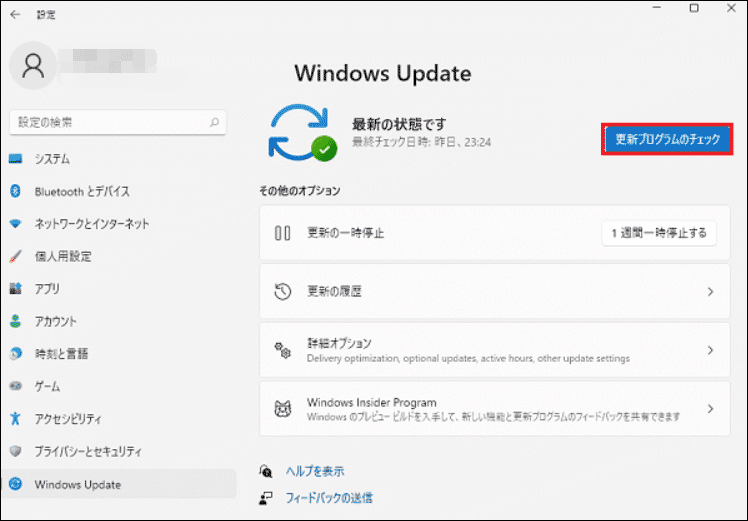This screenshot has height=521, width=748.
Task: Click the 個人用設定 brush icon
Action: click(15, 256)
